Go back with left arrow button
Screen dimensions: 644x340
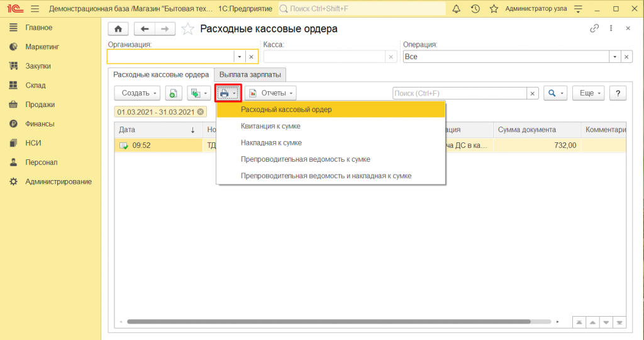pos(145,29)
